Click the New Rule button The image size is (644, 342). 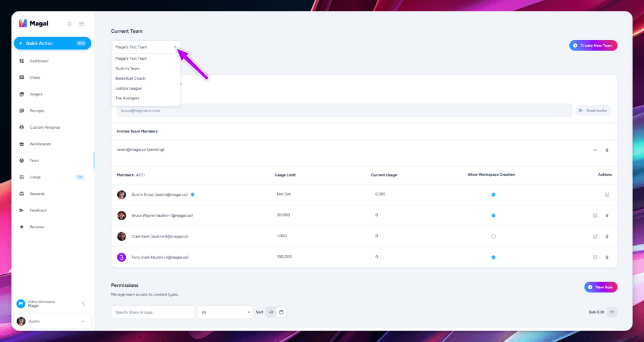point(601,287)
